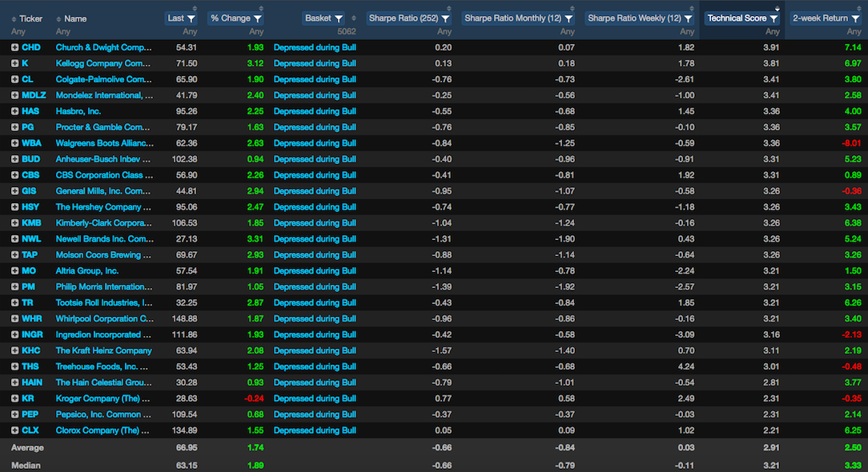The height and width of the screenshot is (472, 868).
Task: Select the Average row label
Action: 27,448
